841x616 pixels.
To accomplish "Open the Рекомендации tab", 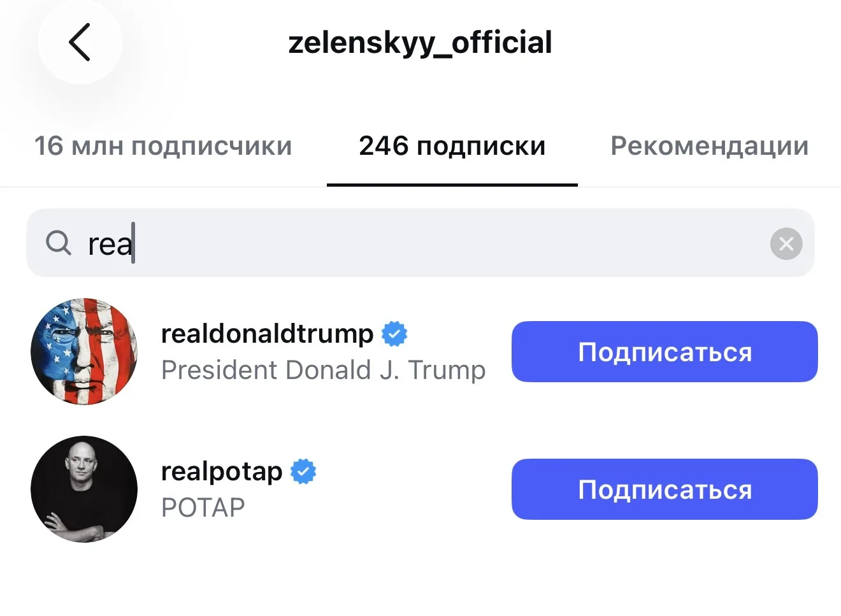I will [709, 146].
